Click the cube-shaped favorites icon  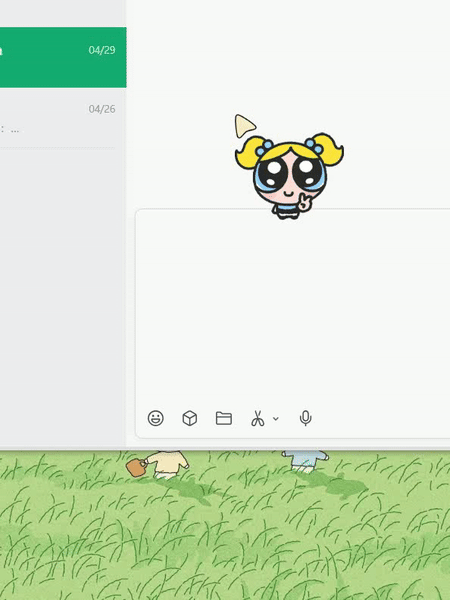pos(190,418)
